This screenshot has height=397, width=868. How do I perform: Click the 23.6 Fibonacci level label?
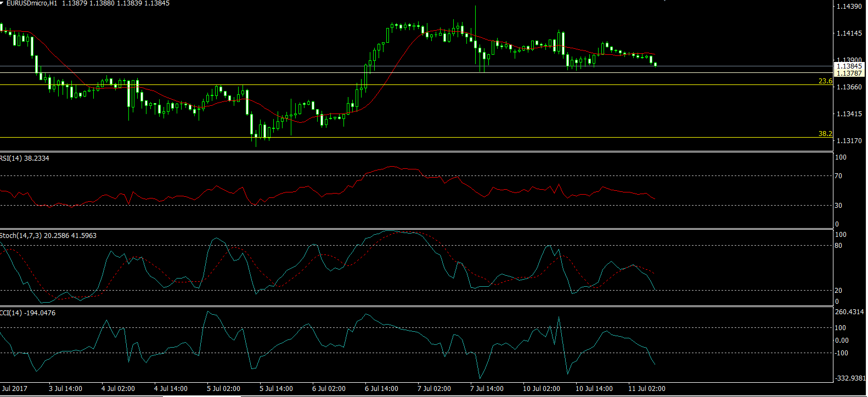coord(825,81)
